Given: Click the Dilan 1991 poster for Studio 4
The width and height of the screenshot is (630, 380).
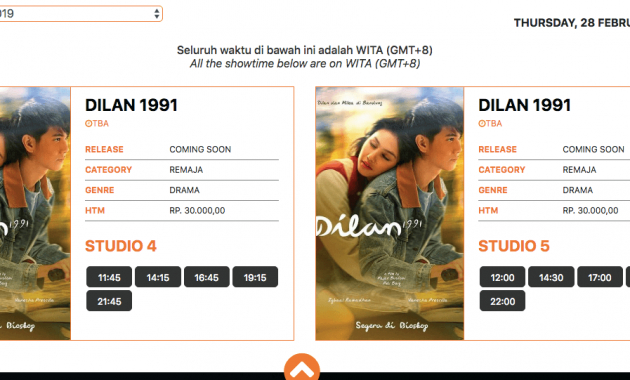Looking at the screenshot, I should (x=35, y=213).
